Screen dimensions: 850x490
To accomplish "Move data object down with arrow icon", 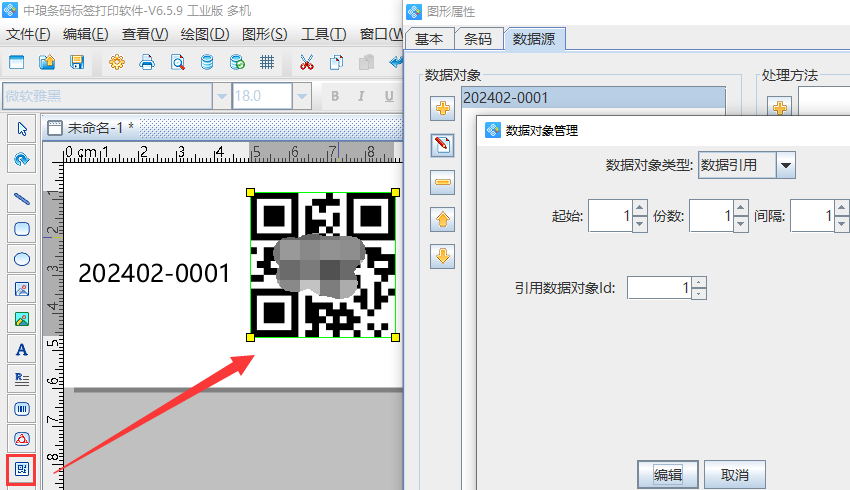I will pyautogui.click(x=443, y=256).
